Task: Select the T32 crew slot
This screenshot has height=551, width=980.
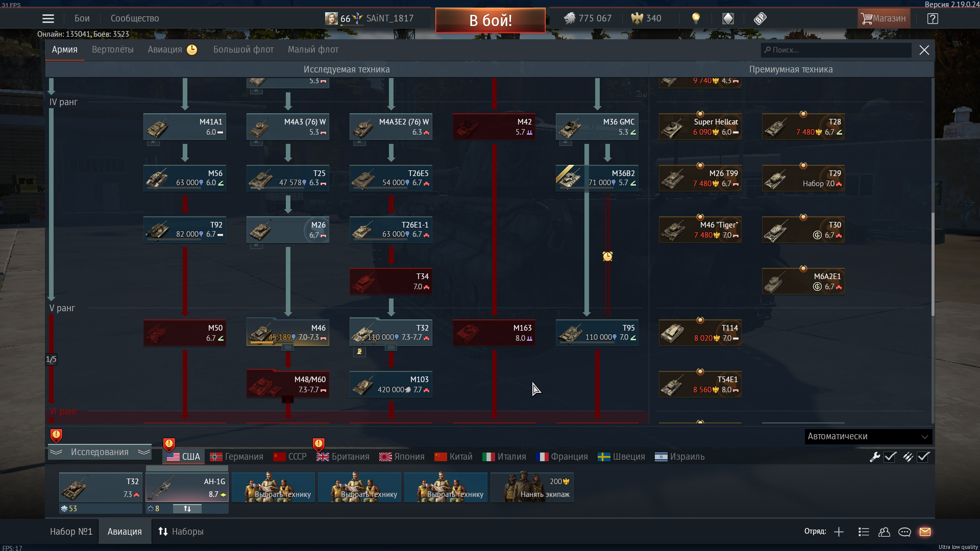Action: (x=101, y=488)
